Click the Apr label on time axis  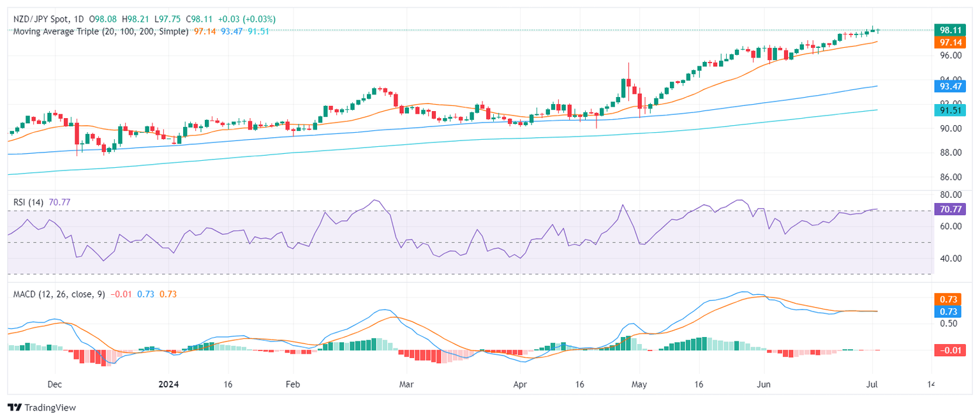tap(521, 385)
